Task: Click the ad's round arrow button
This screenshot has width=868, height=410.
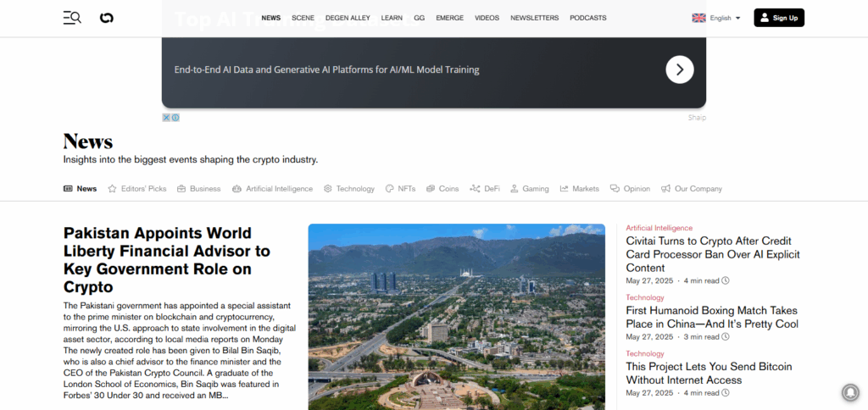Action: [679, 69]
